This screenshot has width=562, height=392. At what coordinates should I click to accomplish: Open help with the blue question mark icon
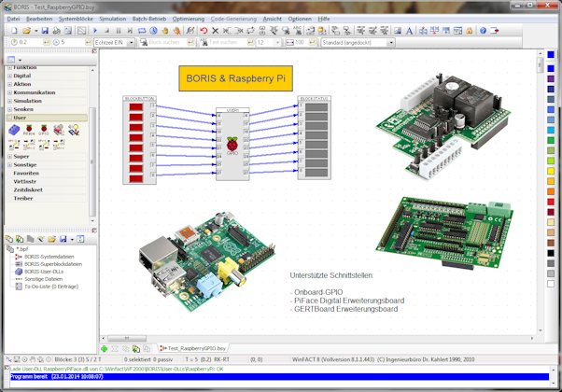point(483,31)
